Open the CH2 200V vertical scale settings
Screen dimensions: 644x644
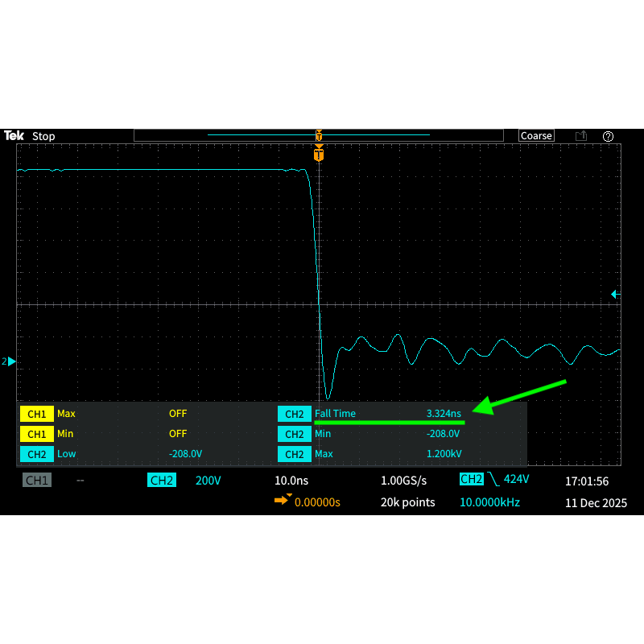(208, 481)
